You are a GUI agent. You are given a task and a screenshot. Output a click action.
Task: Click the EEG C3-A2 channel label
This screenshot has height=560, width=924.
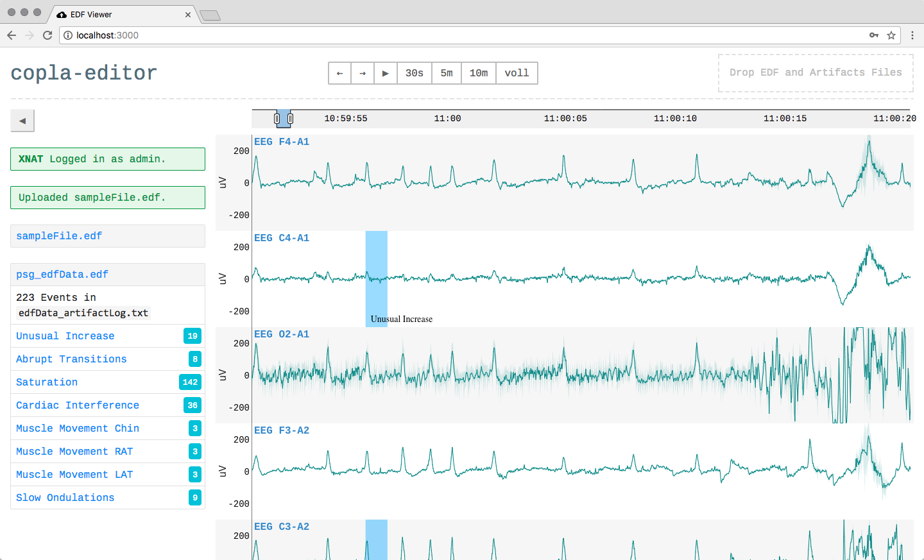pyautogui.click(x=282, y=527)
